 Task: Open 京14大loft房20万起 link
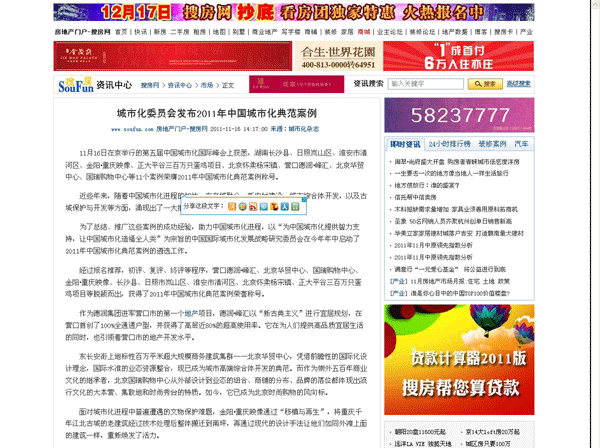pyautogui.click(x=492, y=432)
